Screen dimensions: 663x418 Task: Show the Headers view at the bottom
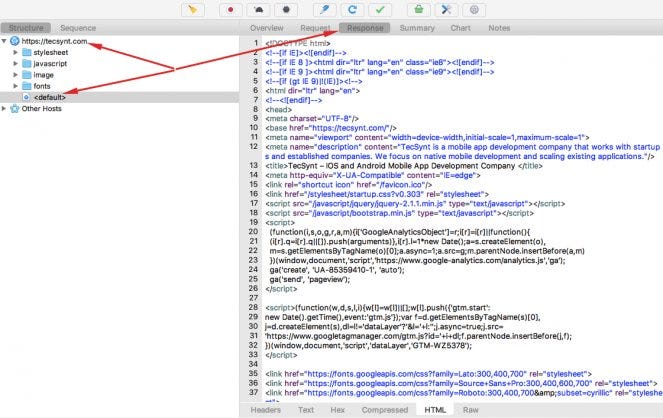point(265,409)
